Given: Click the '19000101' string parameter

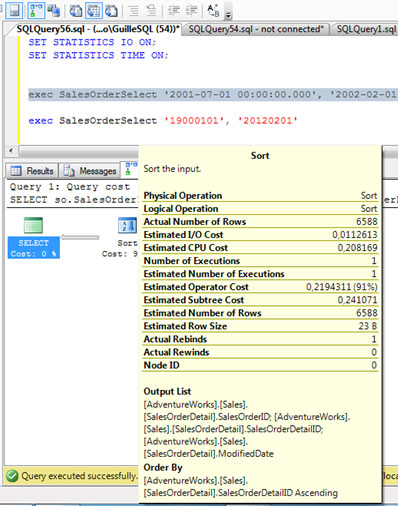Looking at the screenshot, I should (x=194, y=120).
